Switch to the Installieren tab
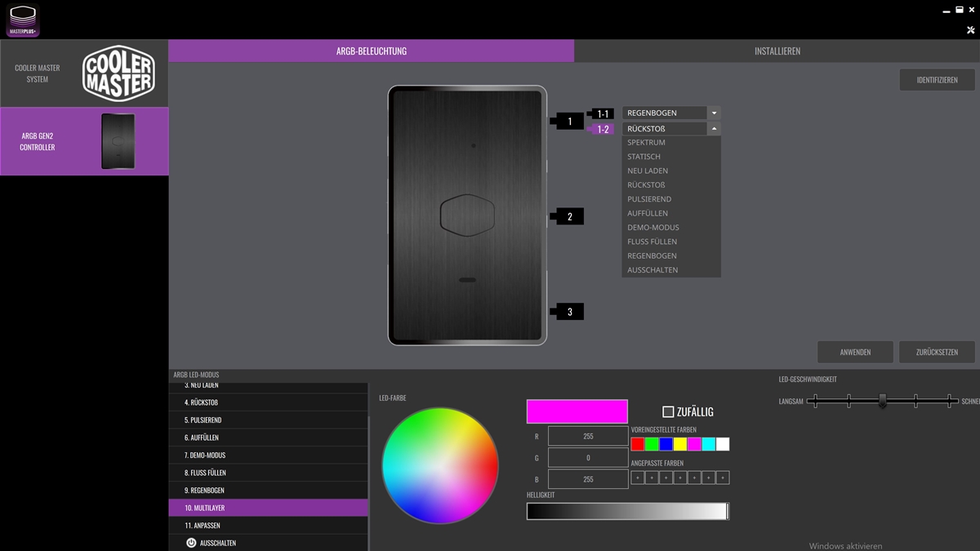980x551 pixels. (x=777, y=51)
